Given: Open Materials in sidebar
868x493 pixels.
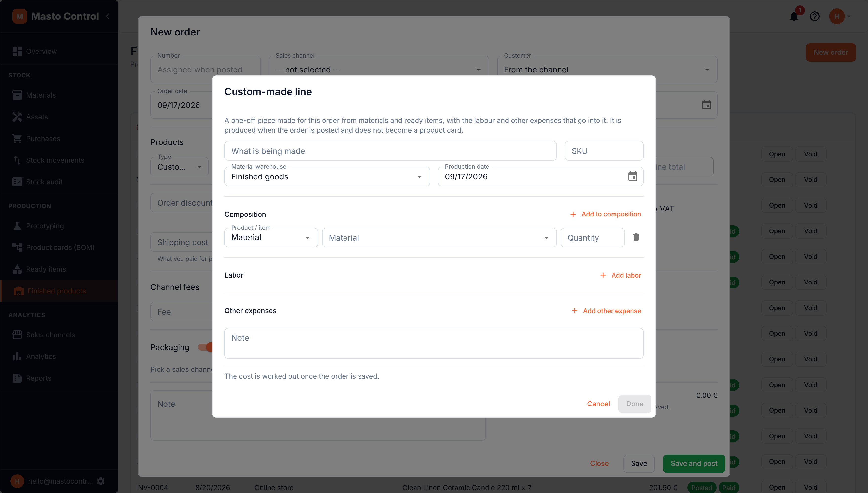Looking at the screenshot, I should (59, 95).
